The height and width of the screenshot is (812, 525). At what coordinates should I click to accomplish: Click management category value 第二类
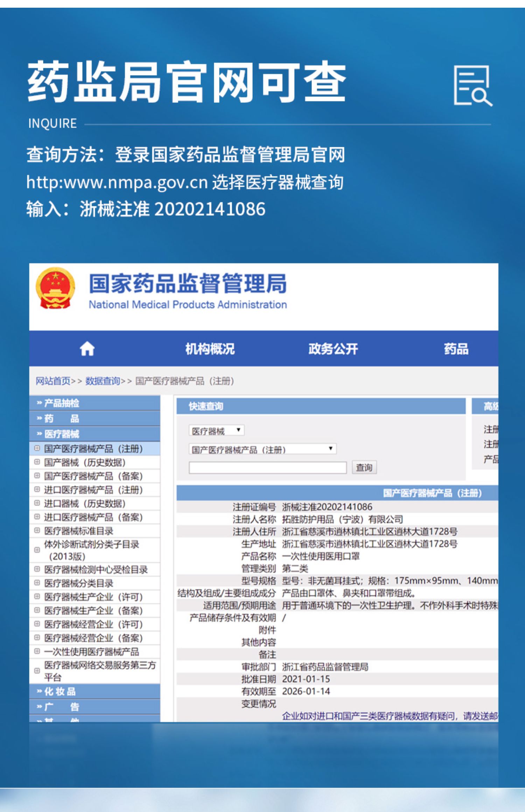[295, 568]
